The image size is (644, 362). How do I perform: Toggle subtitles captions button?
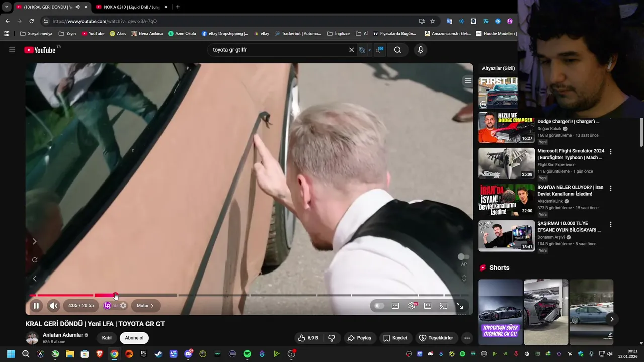pyautogui.click(x=395, y=306)
